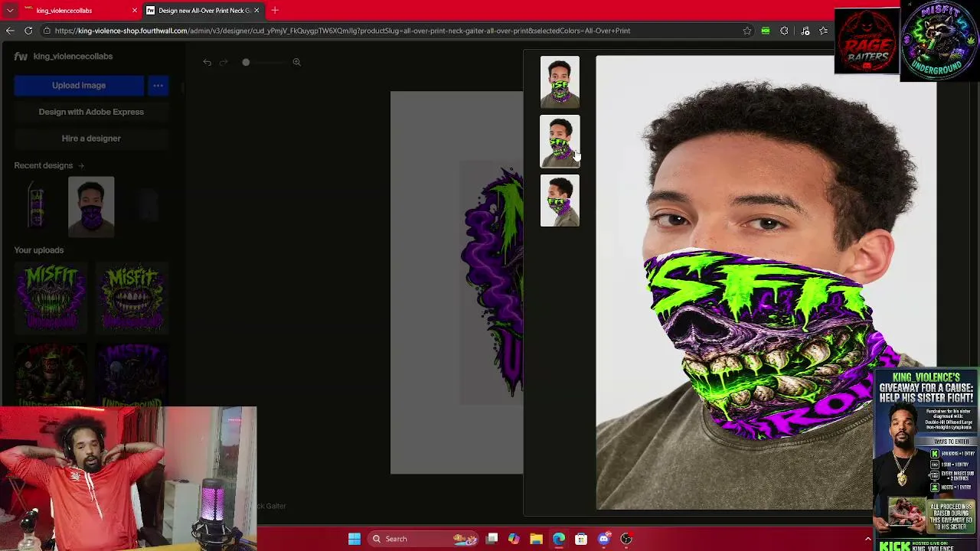980x551 pixels.
Task: Close the Design new All-Over Print tab
Action: click(256, 11)
